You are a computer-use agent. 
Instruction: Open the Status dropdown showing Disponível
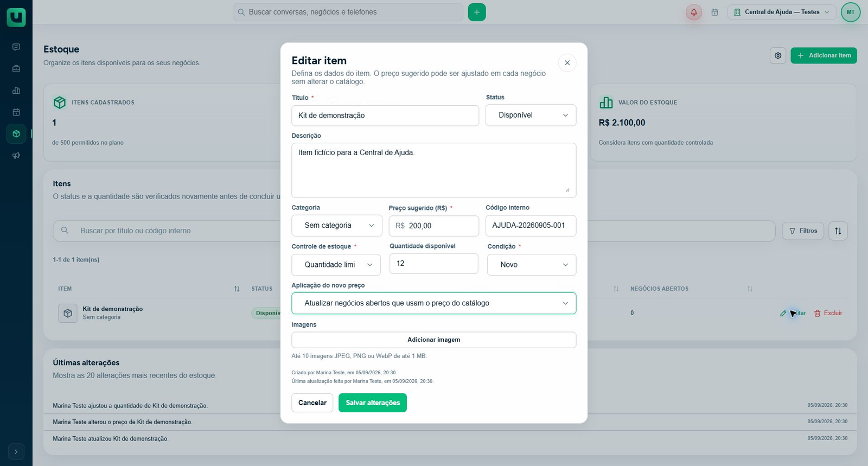[531, 115]
